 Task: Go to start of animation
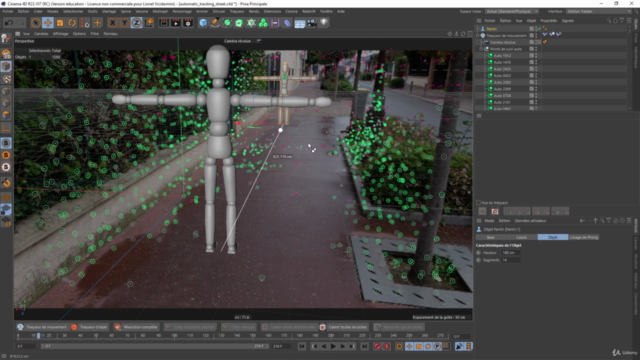point(302,346)
